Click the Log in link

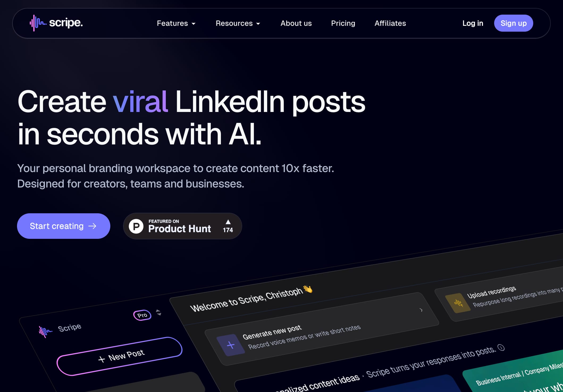473,23
